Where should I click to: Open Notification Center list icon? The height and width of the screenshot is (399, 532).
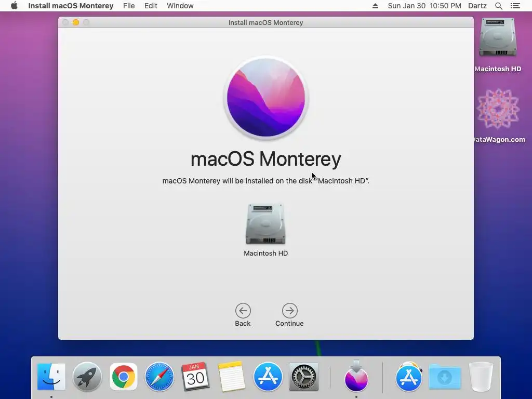click(x=515, y=6)
